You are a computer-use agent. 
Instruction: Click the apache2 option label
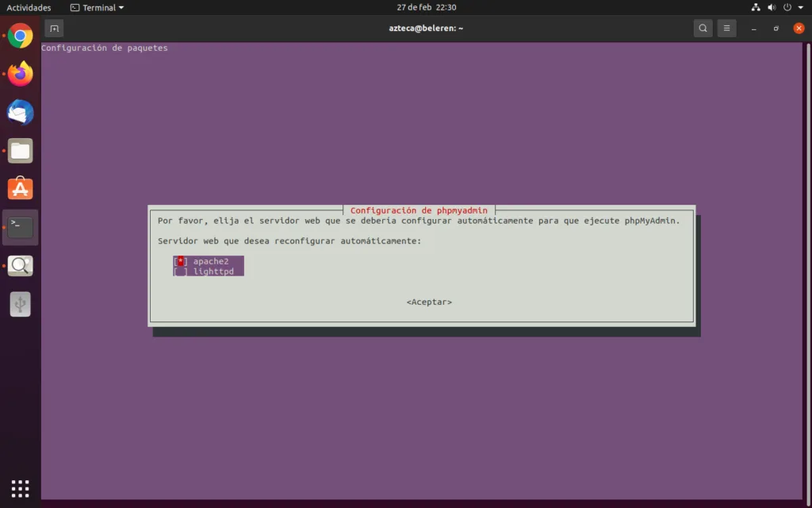(x=211, y=261)
